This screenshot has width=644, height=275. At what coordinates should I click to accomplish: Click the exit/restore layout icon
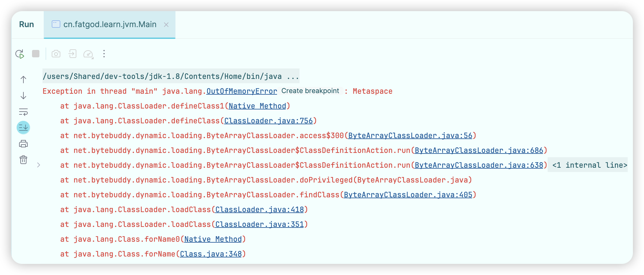coord(72,54)
